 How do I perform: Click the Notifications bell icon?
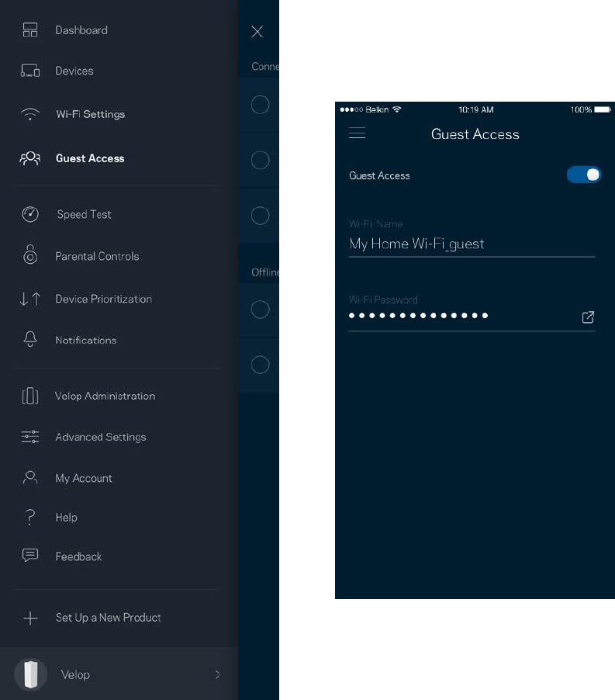[x=30, y=339]
